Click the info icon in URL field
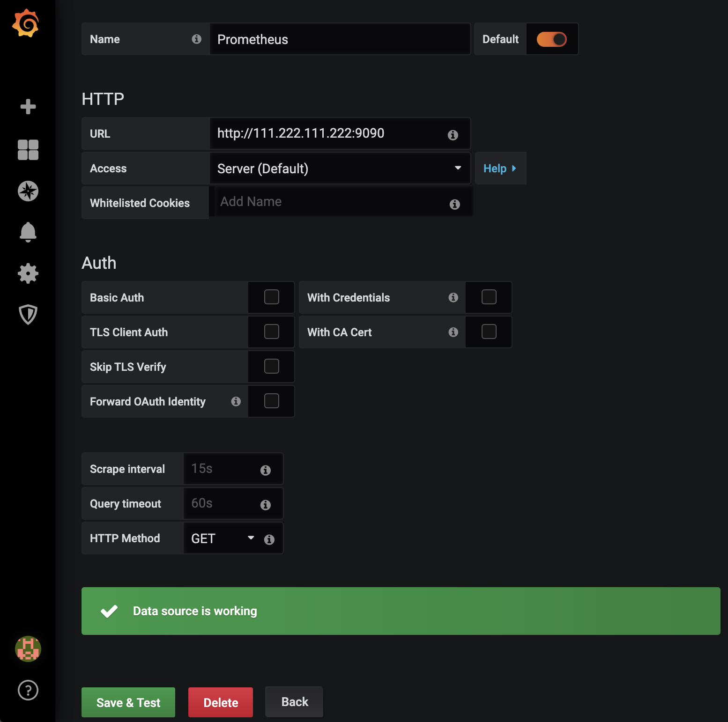The width and height of the screenshot is (728, 722). [453, 135]
